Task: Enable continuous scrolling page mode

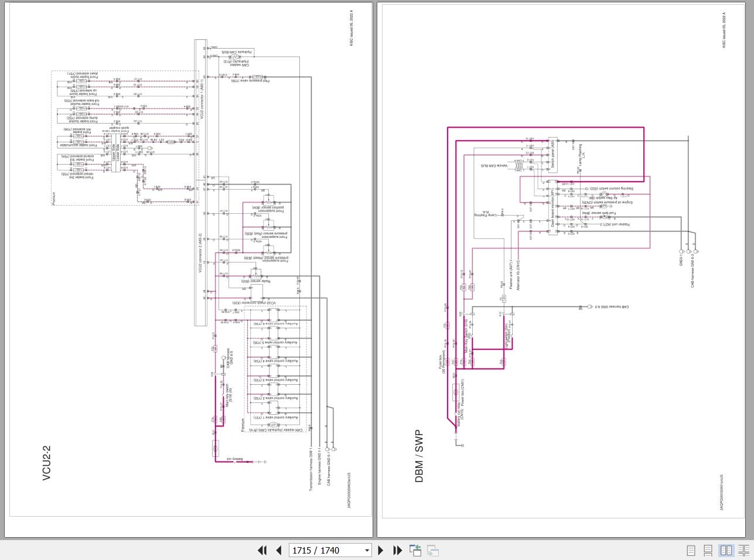Action: point(708,550)
